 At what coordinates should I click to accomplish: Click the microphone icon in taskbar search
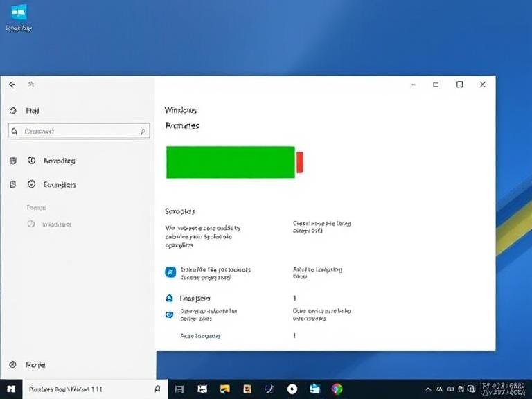click(x=157, y=389)
